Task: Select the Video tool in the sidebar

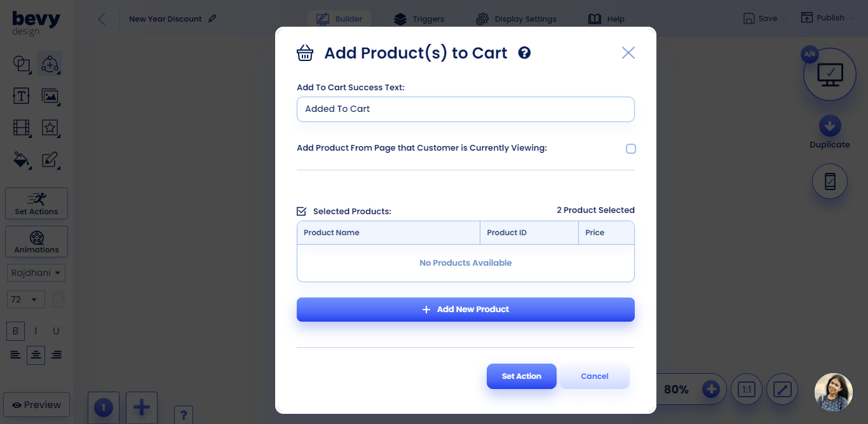Action: pyautogui.click(x=22, y=128)
